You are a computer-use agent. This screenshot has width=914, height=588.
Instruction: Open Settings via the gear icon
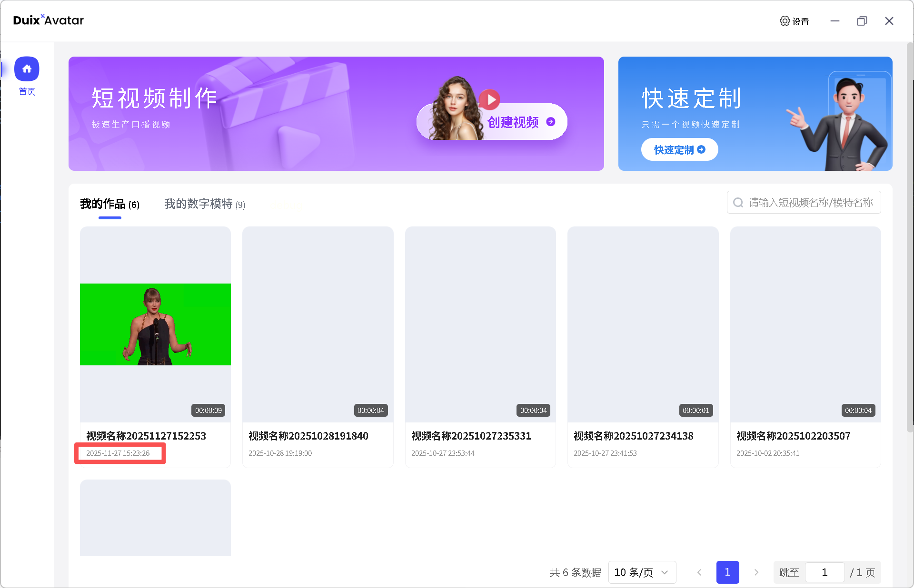click(785, 21)
